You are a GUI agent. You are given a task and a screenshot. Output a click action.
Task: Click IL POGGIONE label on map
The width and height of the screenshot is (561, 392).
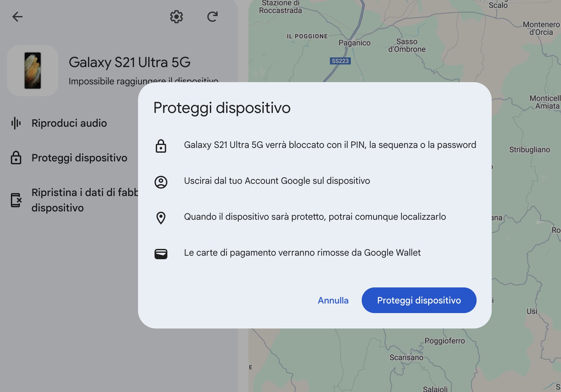[x=307, y=36]
